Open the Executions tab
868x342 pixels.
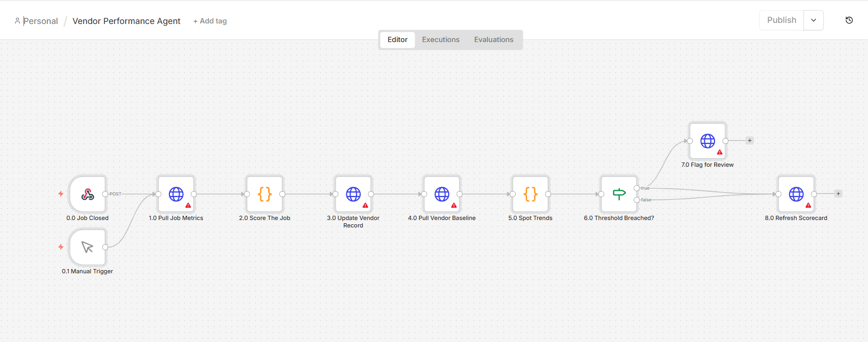tap(441, 39)
